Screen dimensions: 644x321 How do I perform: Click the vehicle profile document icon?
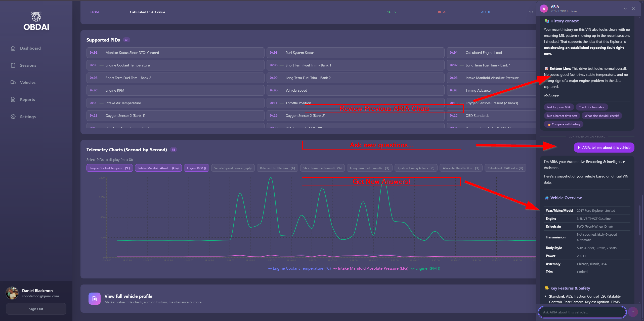[94, 299]
